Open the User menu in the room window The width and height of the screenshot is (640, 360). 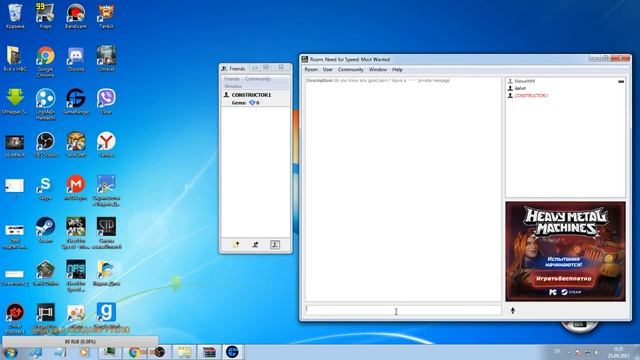pyautogui.click(x=328, y=70)
